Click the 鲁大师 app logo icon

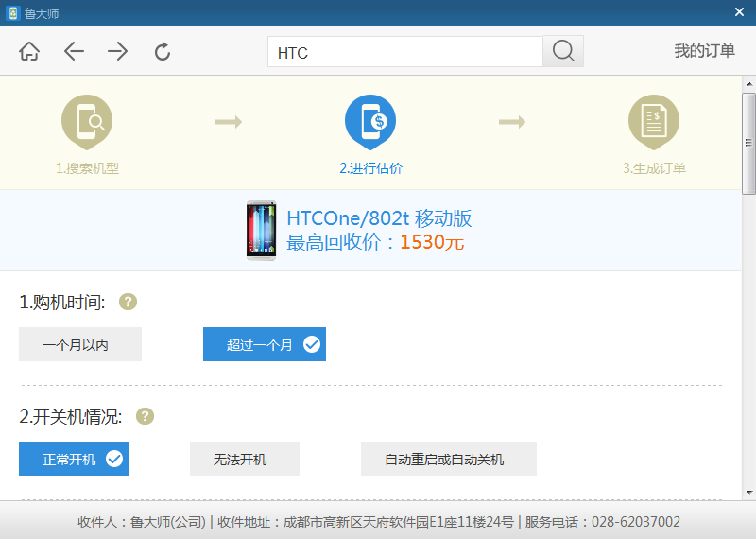(13, 13)
